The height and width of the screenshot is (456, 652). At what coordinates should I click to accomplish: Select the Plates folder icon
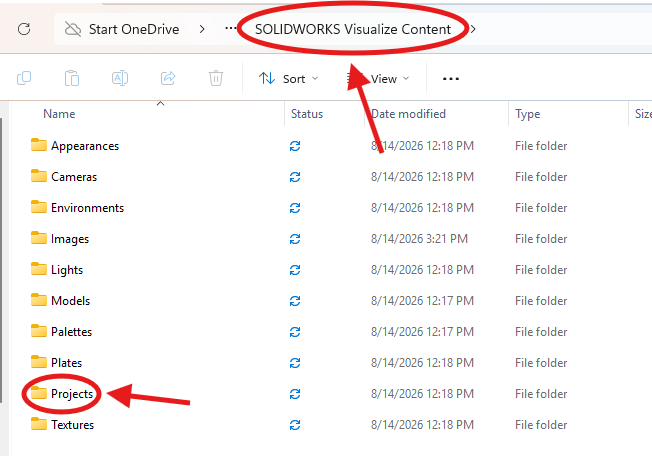(x=39, y=362)
